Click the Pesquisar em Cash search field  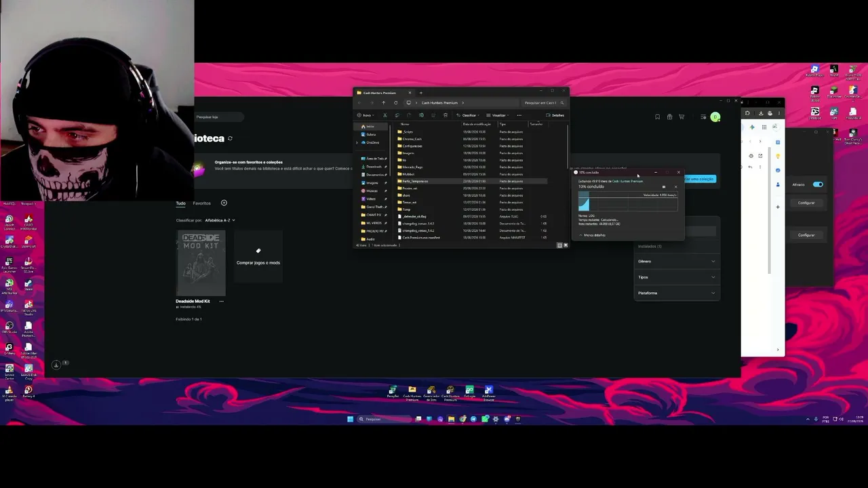[x=544, y=103]
